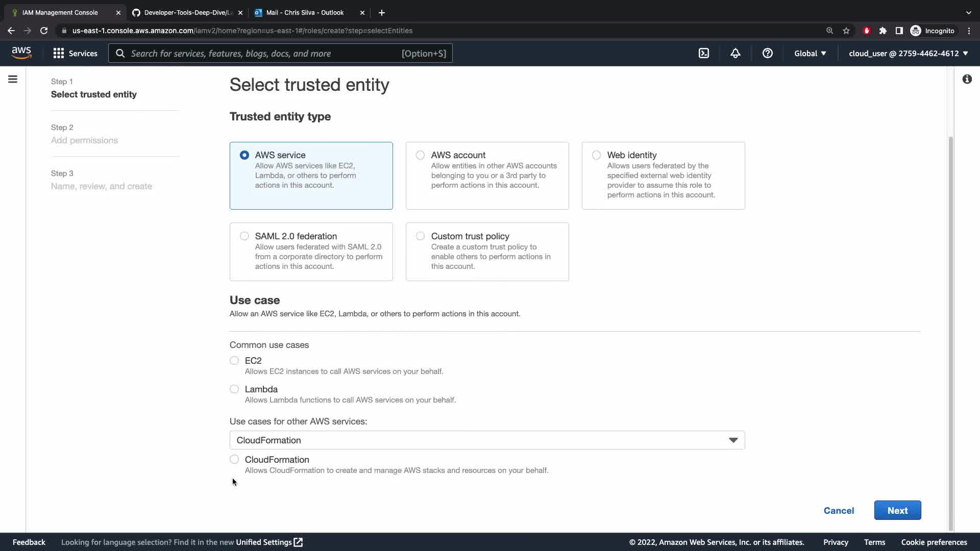
Task: Open the Services grid menu
Action: 75,53
